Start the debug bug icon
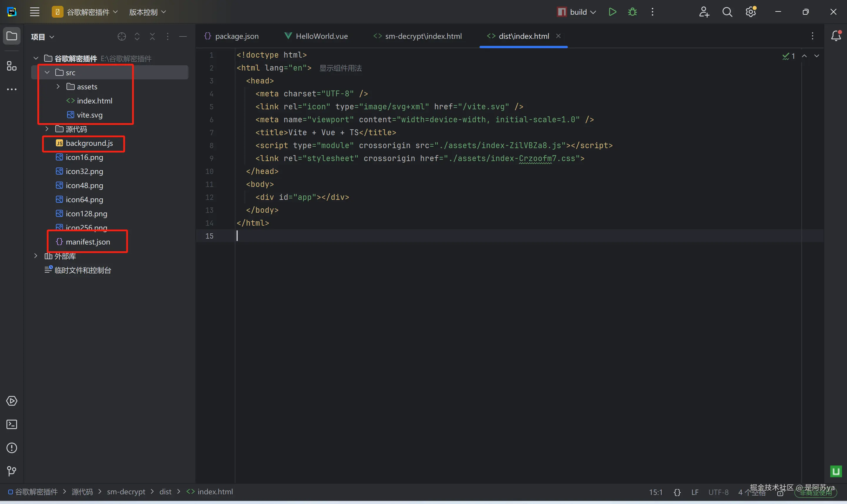 [632, 12]
